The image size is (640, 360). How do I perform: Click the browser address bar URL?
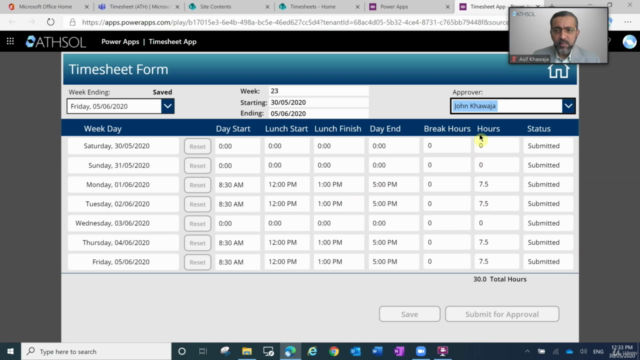click(x=294, y=22)
